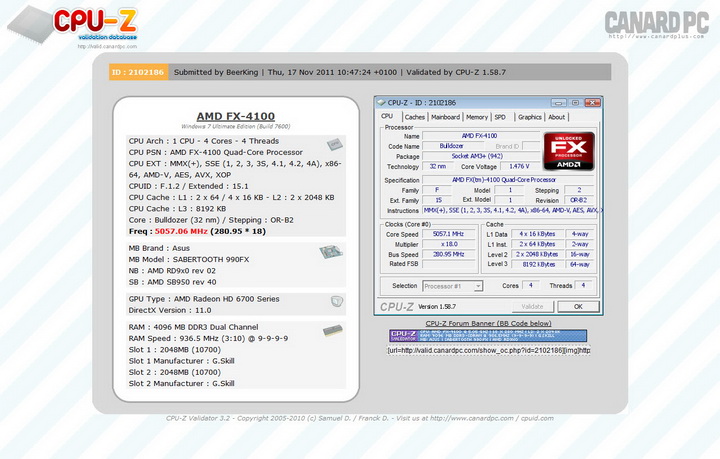
Task: Switch to the About tab
Action: (557, 117)
